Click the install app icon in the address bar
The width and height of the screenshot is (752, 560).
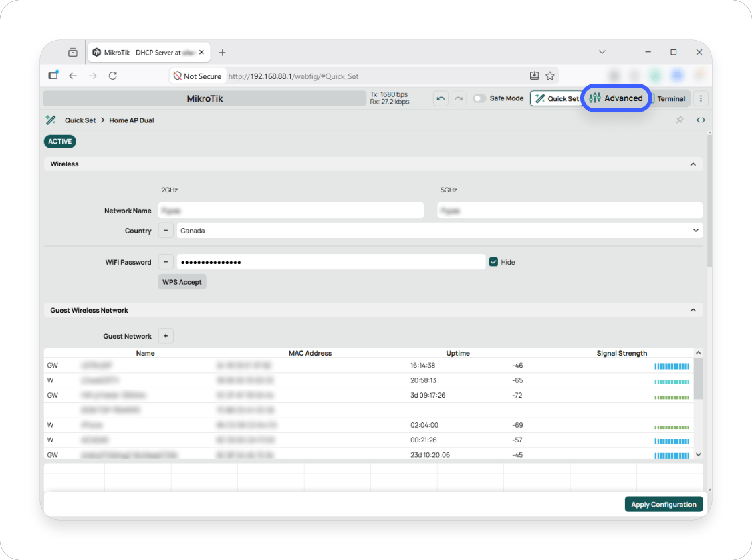(534, 76)
